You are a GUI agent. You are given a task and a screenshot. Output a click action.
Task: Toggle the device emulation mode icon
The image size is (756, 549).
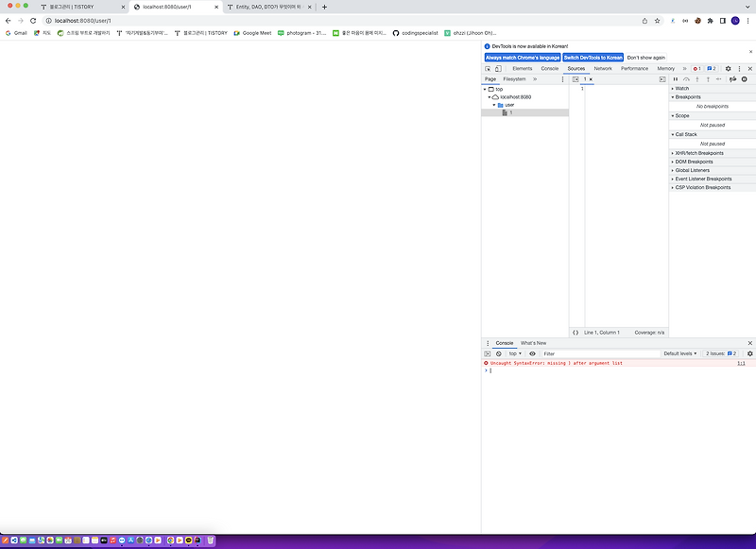(x=498, y=68)
